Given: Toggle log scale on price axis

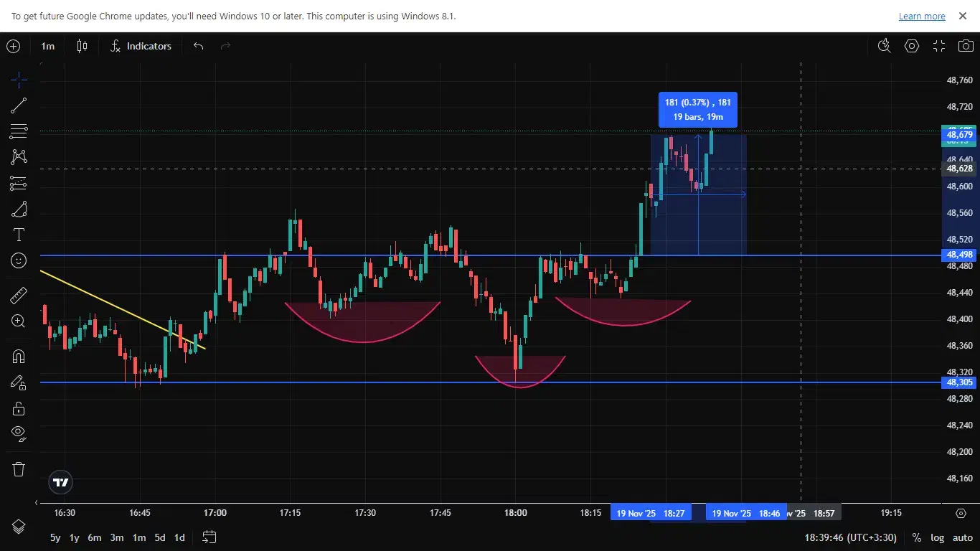Looking at the screenshot, I should (x=937, y=537).
